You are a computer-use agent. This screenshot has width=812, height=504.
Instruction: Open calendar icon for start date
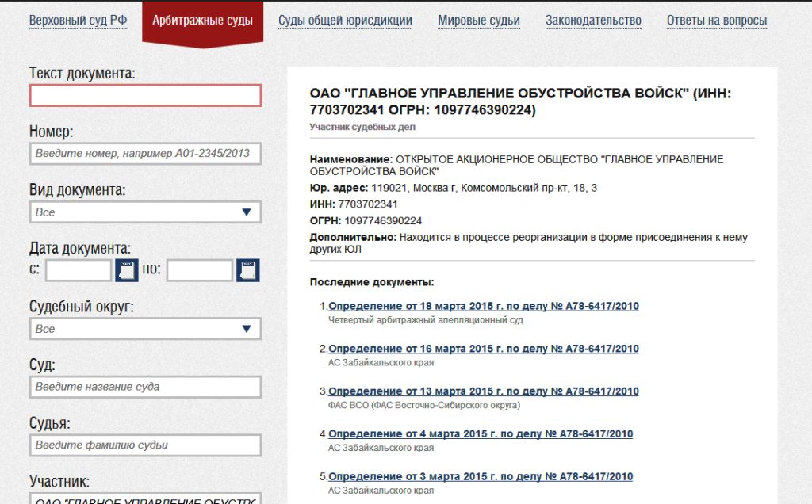(x=127, y=270)
